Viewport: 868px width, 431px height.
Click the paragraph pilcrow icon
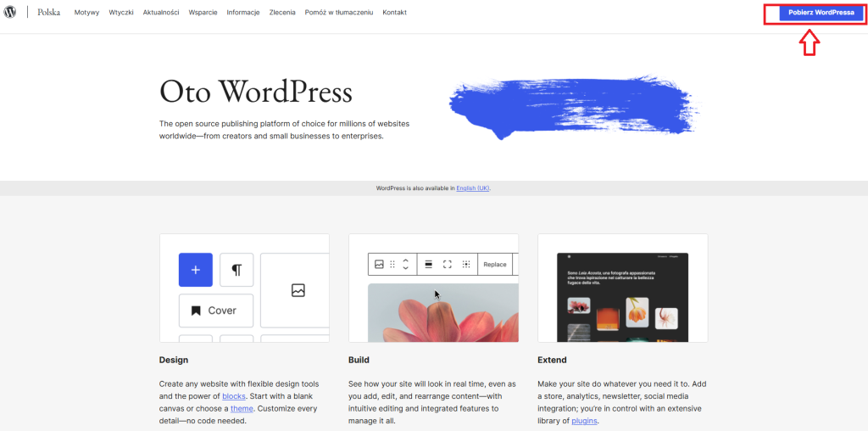click(x=236, y=269)
